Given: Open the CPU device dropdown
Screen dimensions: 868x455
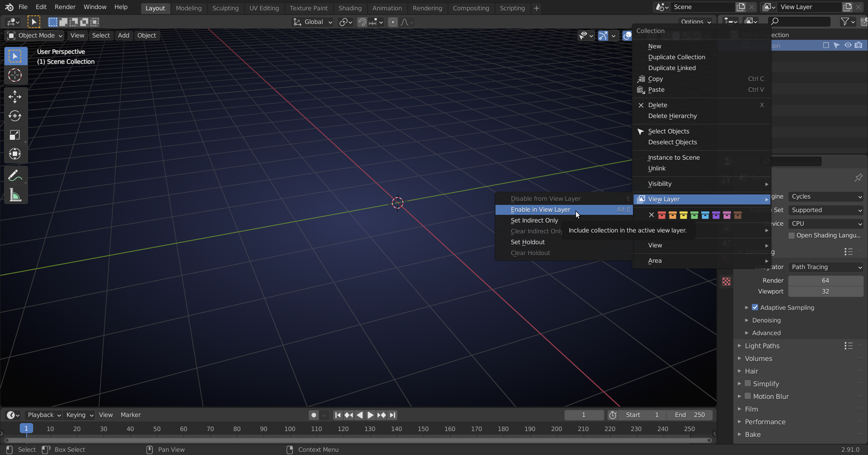Looking at the screenshot, I should pyautogui.click(x=826, y=224).
